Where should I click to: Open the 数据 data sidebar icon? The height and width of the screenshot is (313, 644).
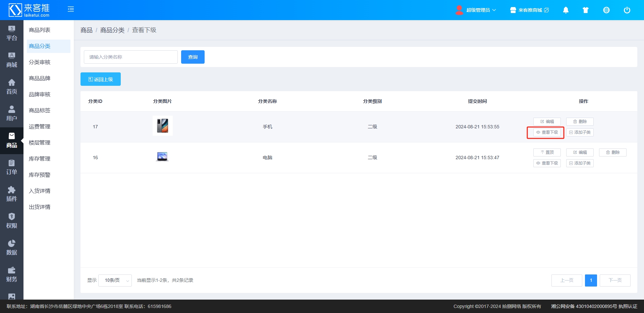click(12, 248)
